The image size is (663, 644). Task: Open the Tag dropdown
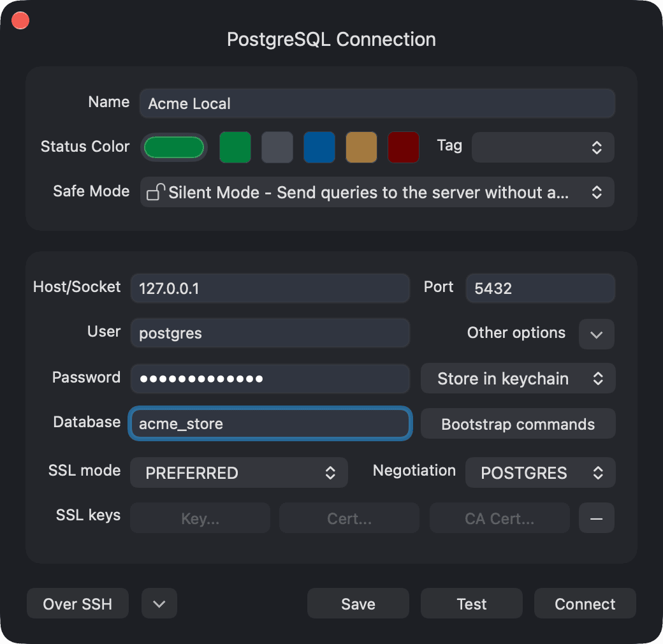coord(543,147)
